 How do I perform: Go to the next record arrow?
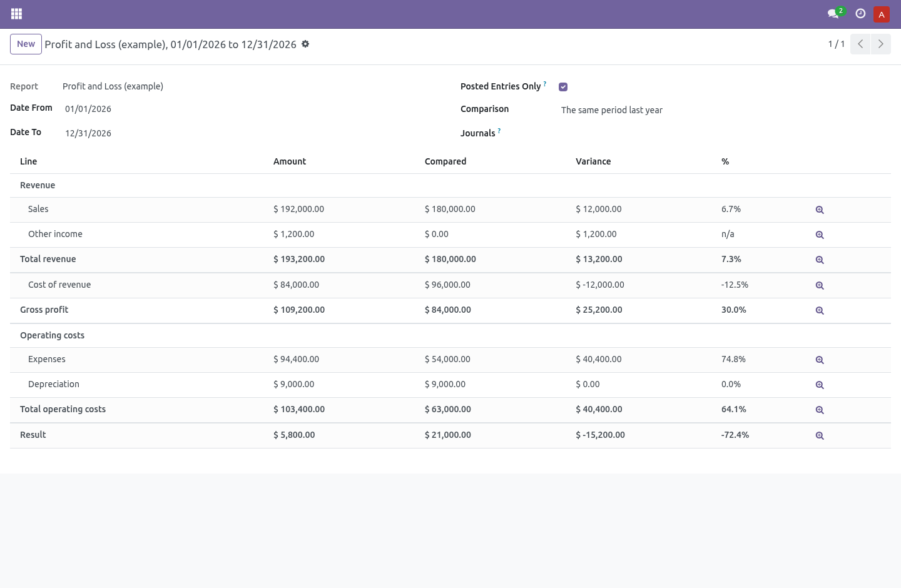(881, 44)
